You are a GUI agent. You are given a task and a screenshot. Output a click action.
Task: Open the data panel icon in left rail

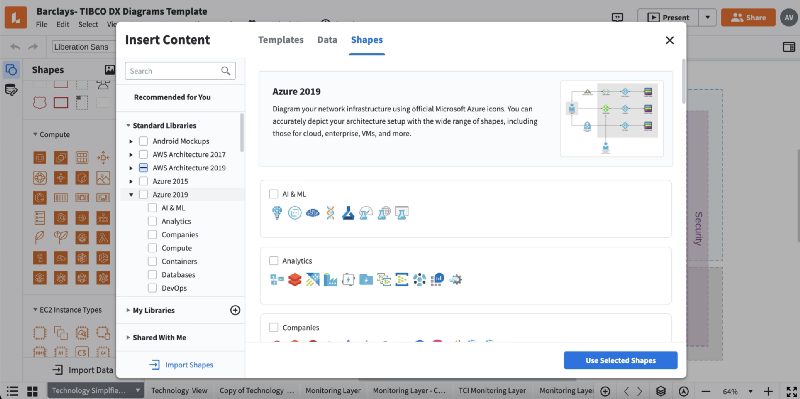point(11,90)
